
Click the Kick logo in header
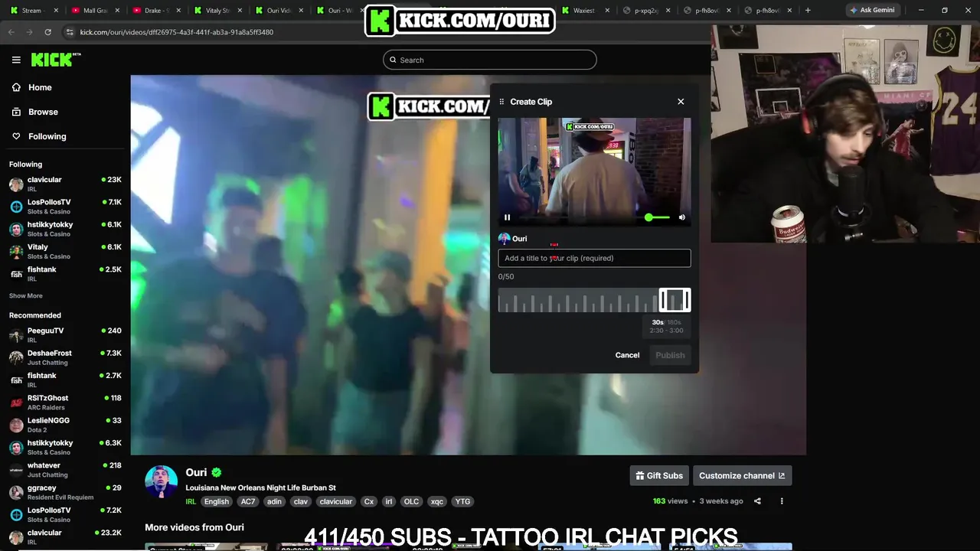[56, 60]
